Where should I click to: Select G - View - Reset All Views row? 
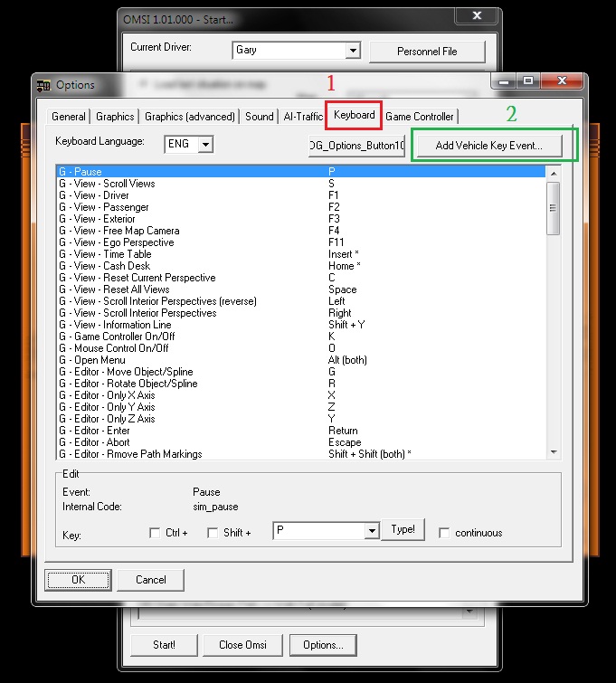[x=301, y=289]
